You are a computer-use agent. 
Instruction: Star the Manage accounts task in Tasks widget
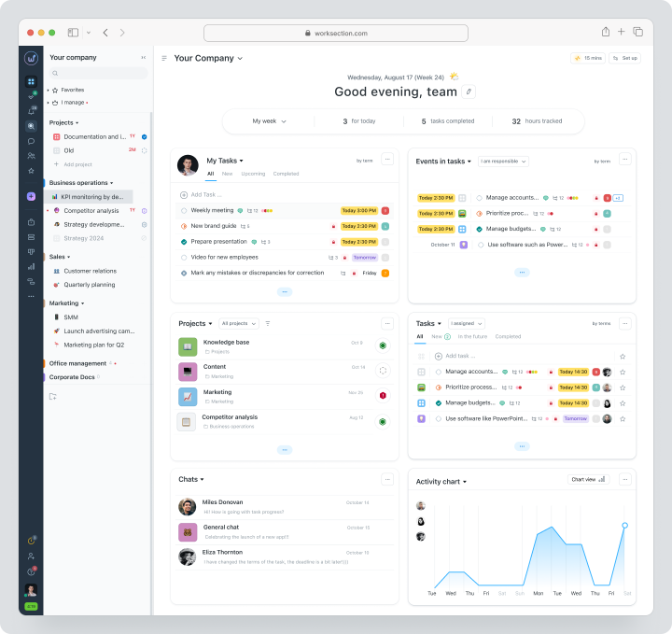[x=623, y=372]
